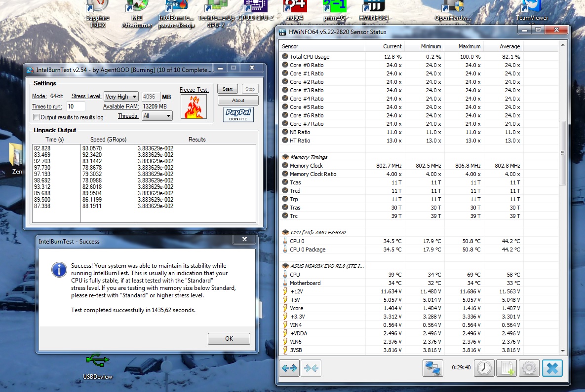Viewport: 585px width, 392px height.
Task: Open OpenHardw... desktop shortcut
Action: coord(453,11)
